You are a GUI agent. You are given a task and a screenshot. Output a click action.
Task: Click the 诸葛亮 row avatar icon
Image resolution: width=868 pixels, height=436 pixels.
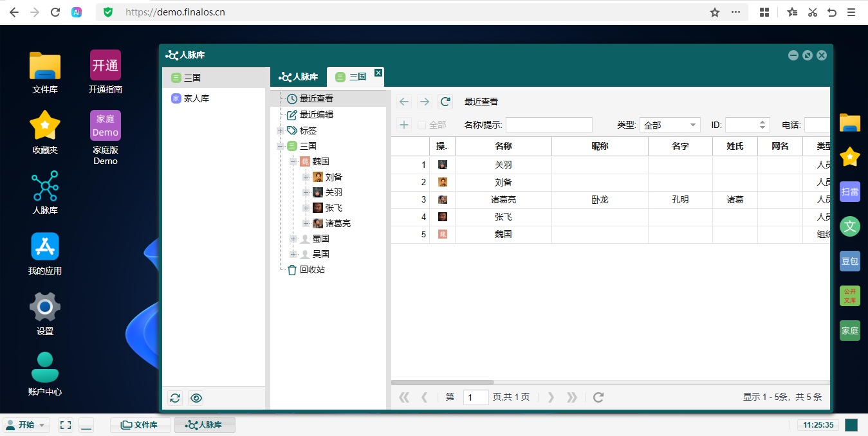(443, 199)
